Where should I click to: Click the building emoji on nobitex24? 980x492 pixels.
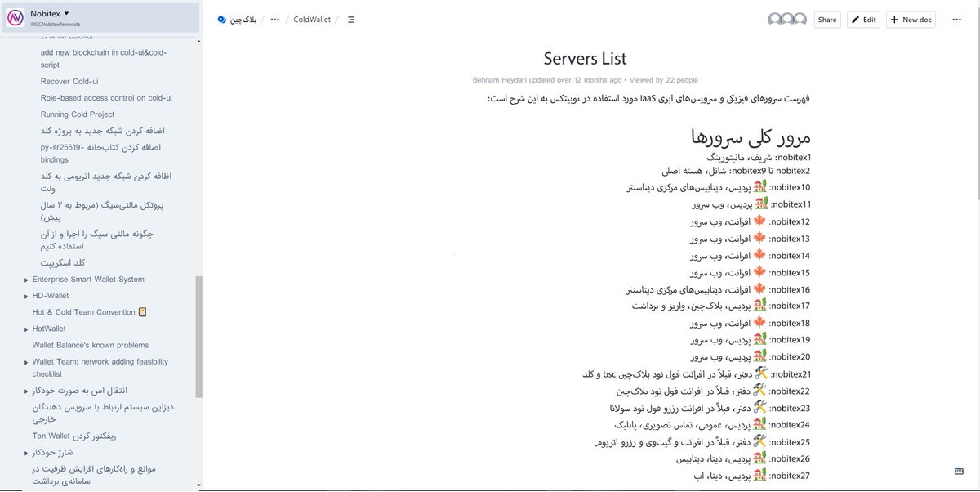coord(760,424)
